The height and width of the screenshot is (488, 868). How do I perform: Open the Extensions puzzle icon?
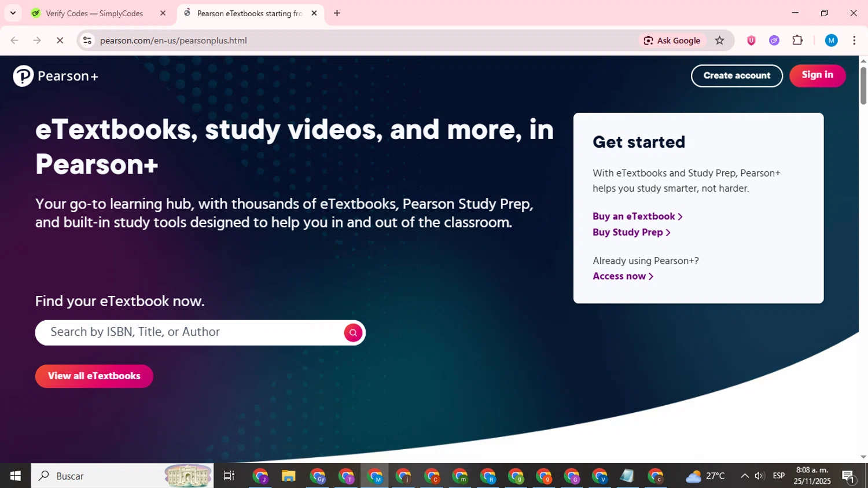tap(797, 41)
